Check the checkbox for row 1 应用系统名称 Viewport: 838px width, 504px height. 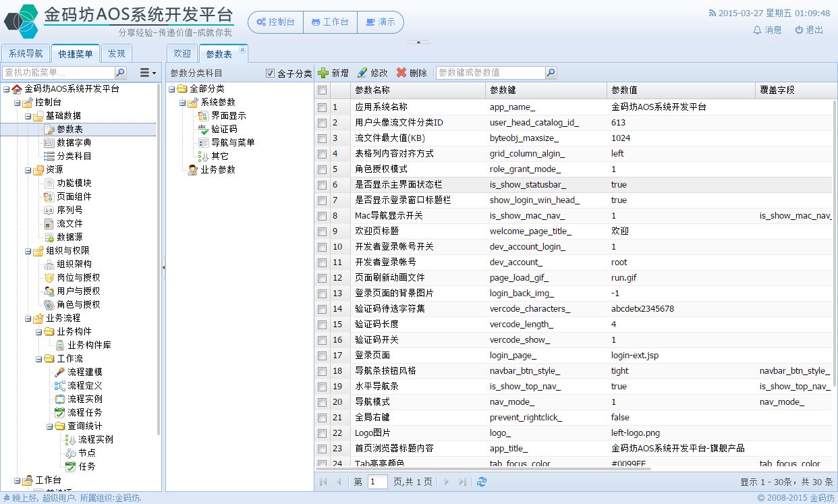pyautogui.click(x=323, y=107)
